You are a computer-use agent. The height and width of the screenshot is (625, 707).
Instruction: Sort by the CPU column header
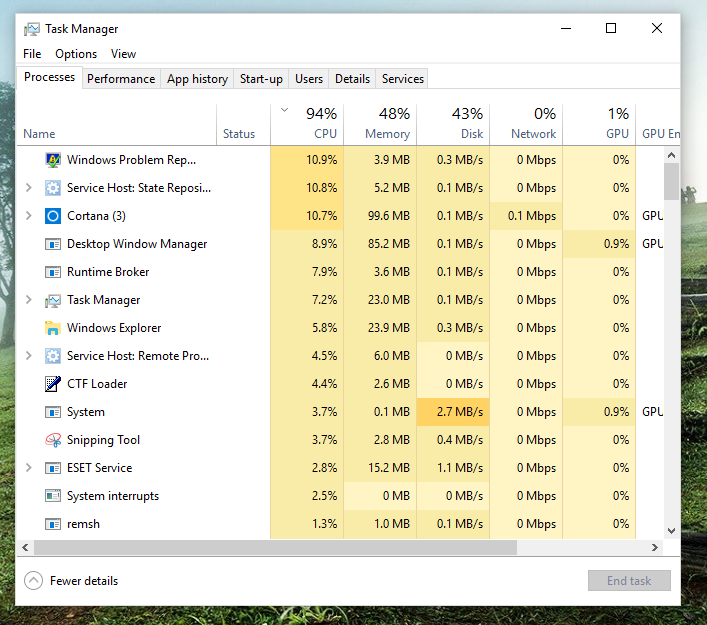tap(307, 125)
